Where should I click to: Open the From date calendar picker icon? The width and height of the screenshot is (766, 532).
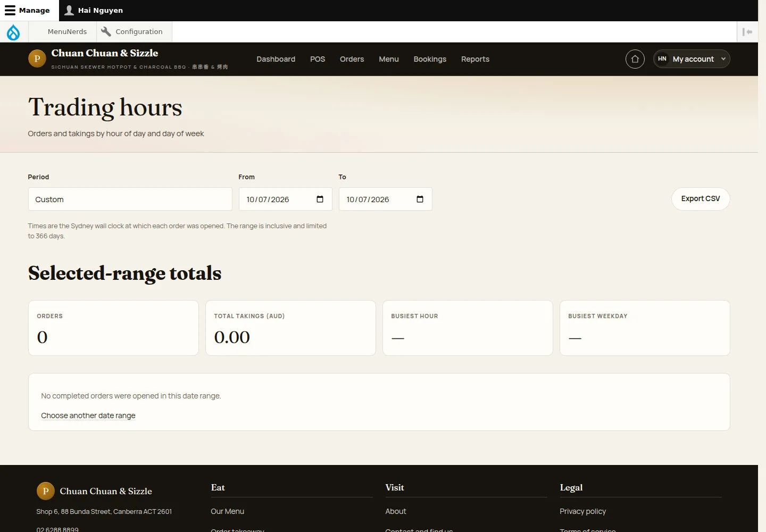click(x=320, y=199)
